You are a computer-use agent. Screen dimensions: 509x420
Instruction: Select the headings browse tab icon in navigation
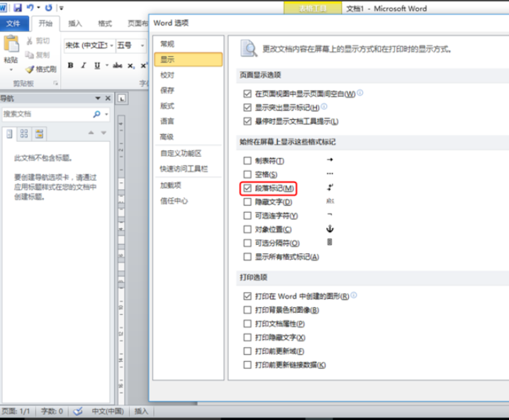click(10, 133)
